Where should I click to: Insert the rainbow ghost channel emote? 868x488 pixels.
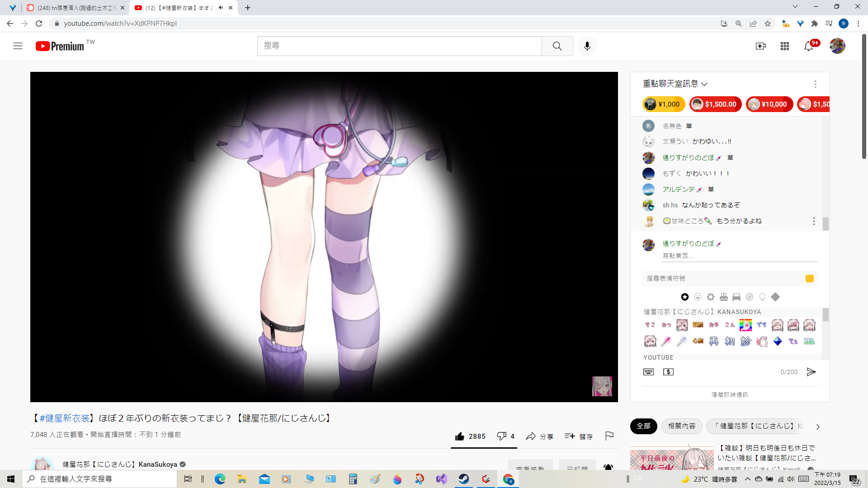(745, 325)
